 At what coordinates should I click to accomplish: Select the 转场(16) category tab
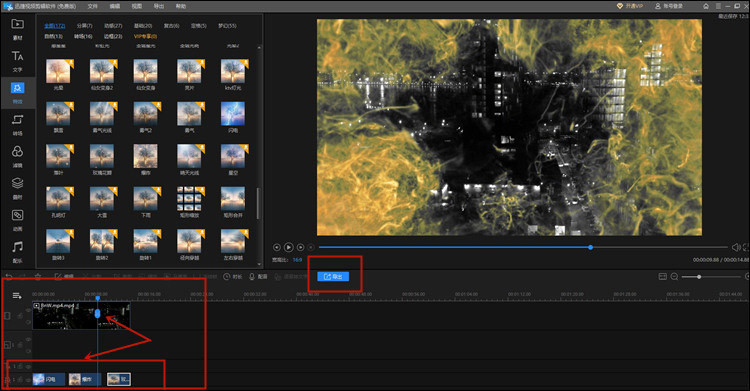(83, 36)
